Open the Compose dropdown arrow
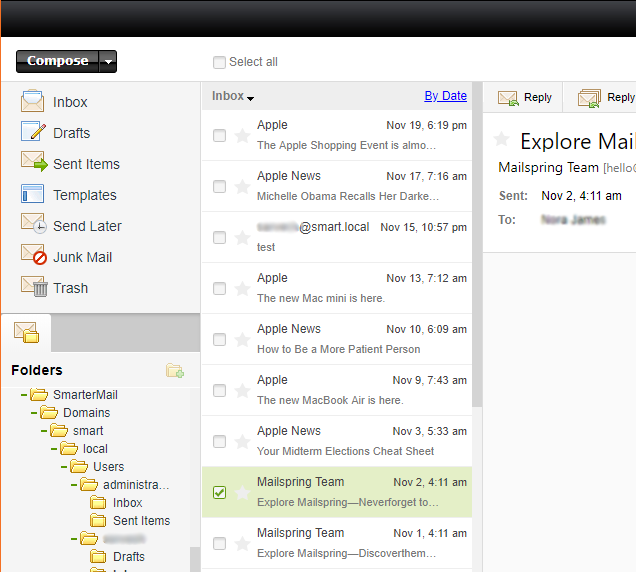The height and width of the screenshot is (572, 636). [x=108, y=62]
